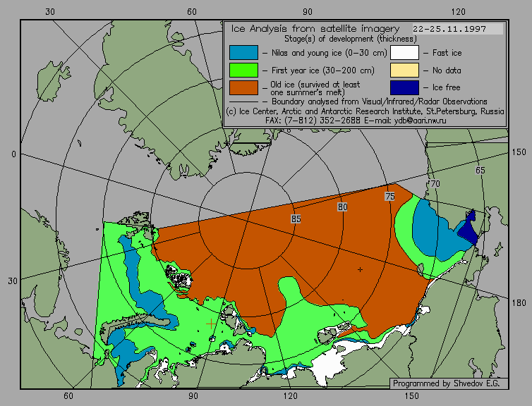
Task: Click the Ice free dark blue swatch
Action: (404, 87)
